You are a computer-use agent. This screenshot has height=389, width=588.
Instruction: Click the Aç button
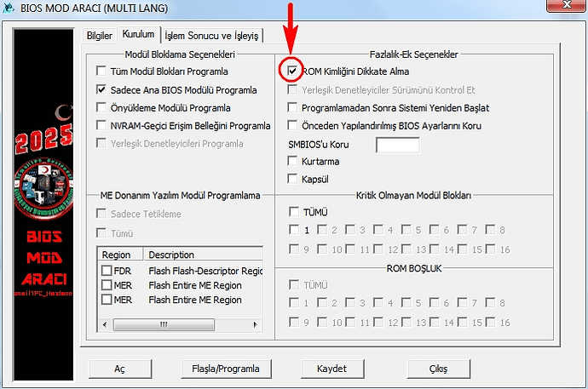click(x=119, y=369)
